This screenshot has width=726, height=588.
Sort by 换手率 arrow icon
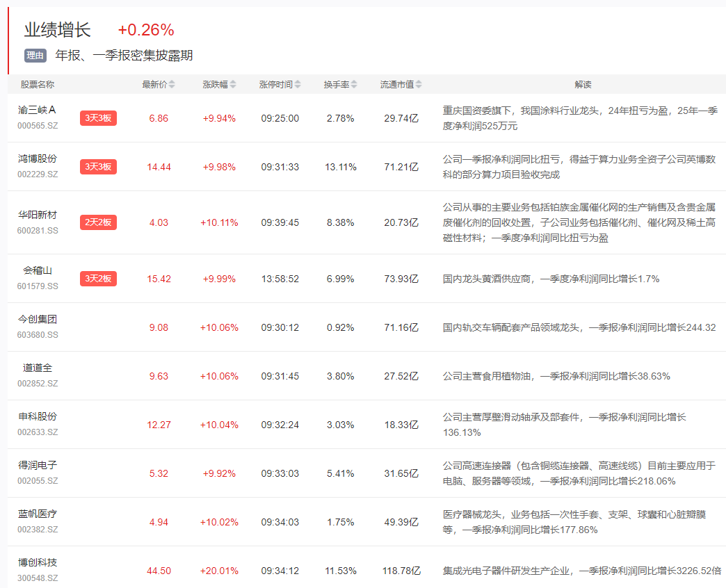click(354, 85)
